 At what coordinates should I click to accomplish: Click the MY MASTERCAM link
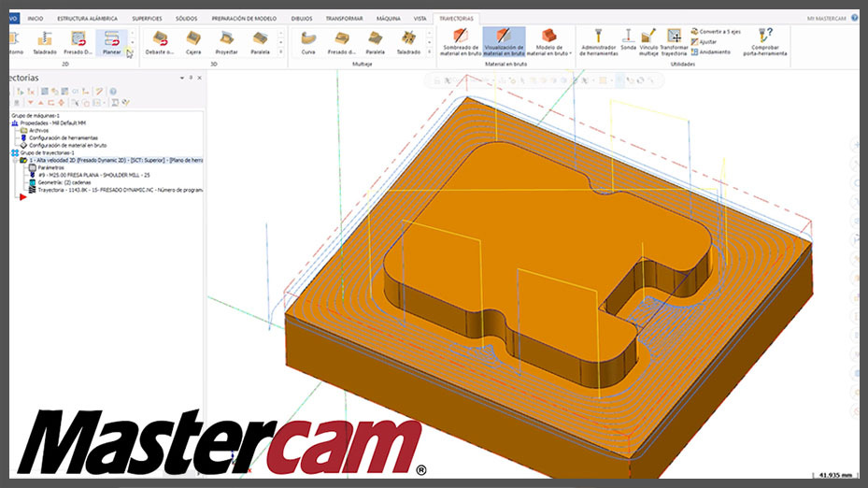(827, 19)
